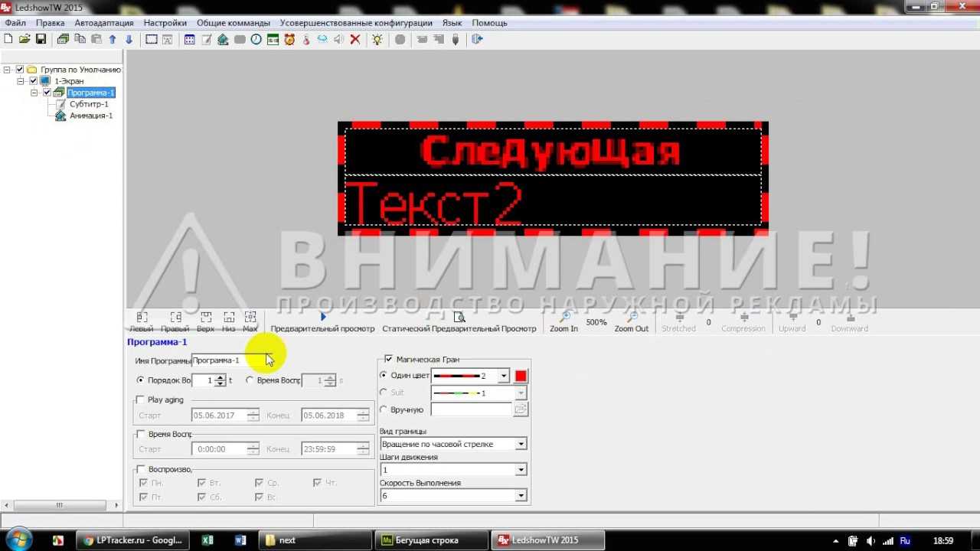Click the Zoom In magnifier
This screenshot has width=980, height=551.
point(563,322)
